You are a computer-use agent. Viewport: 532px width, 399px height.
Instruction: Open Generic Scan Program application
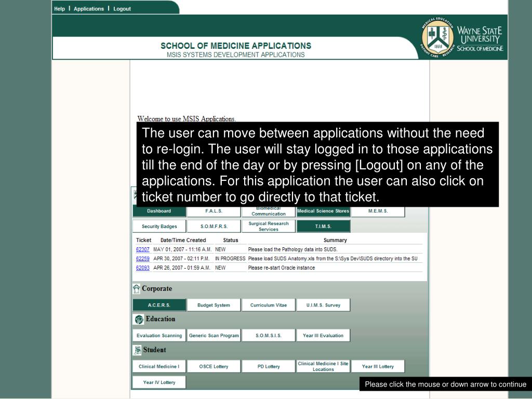coord(214,336)
